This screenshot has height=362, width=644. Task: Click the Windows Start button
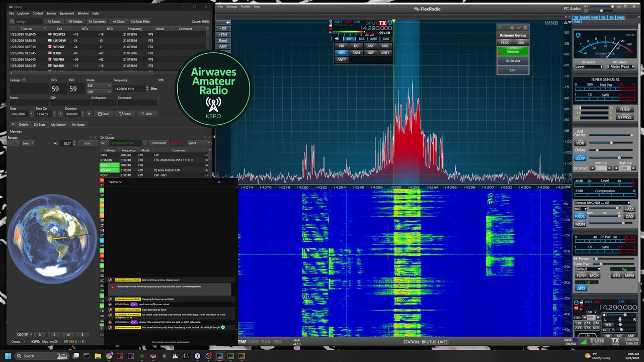(x=8, y=356)
